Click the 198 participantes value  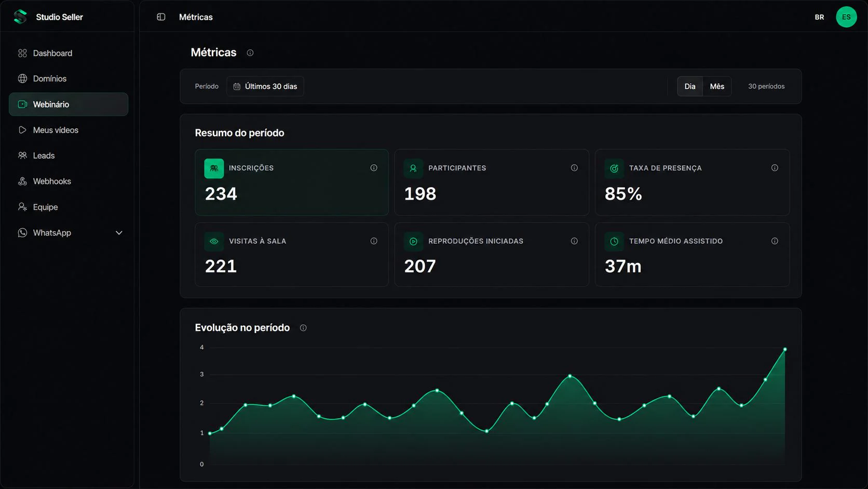420,194
